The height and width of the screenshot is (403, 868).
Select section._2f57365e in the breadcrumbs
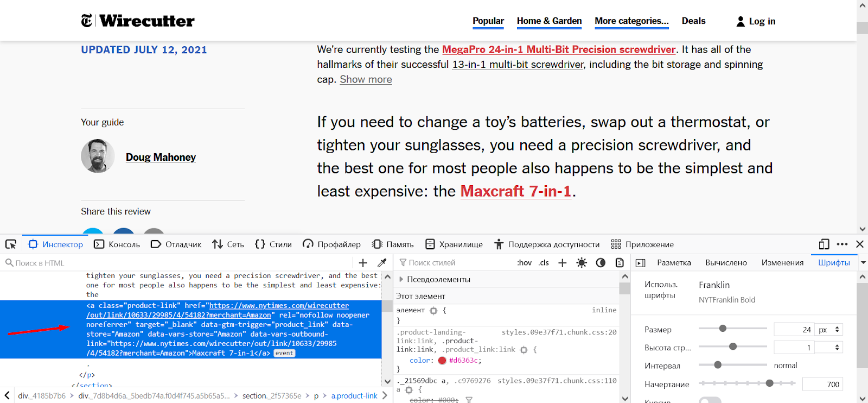tap(271, 396)
